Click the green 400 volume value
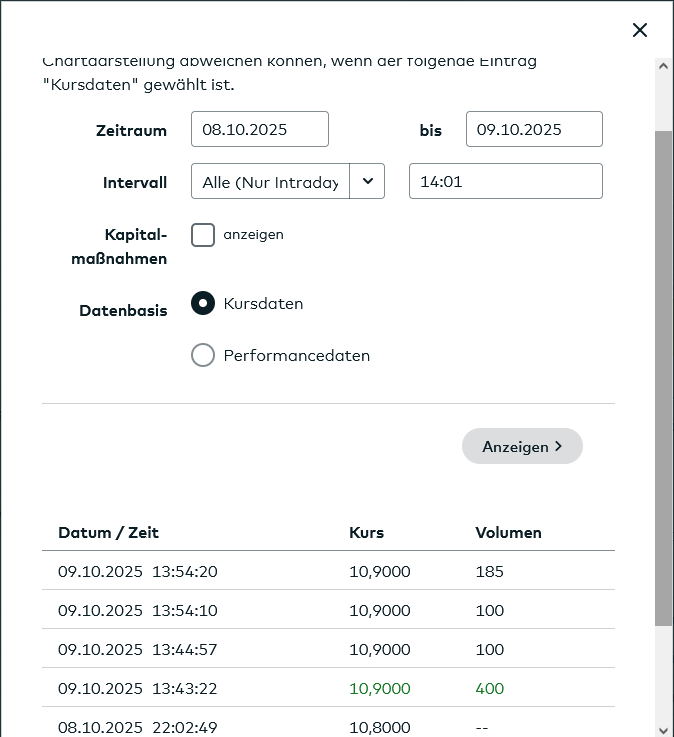This screenshot has height=737, width=674. [490, 689]
